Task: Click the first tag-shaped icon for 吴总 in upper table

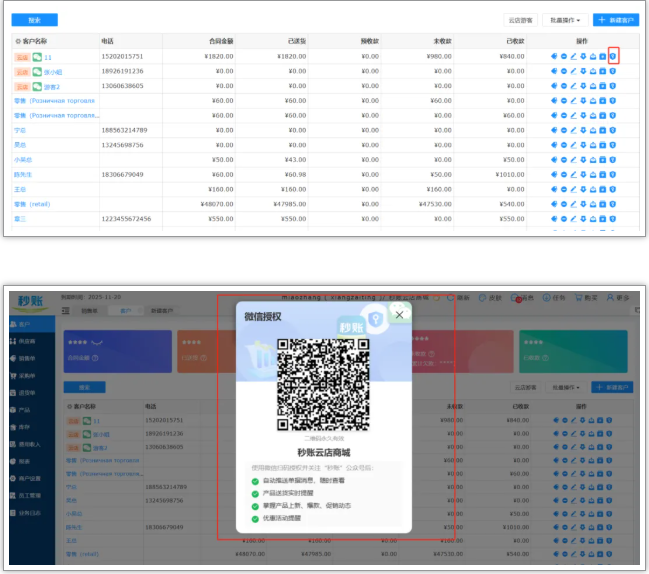Action: coord(554,145)
